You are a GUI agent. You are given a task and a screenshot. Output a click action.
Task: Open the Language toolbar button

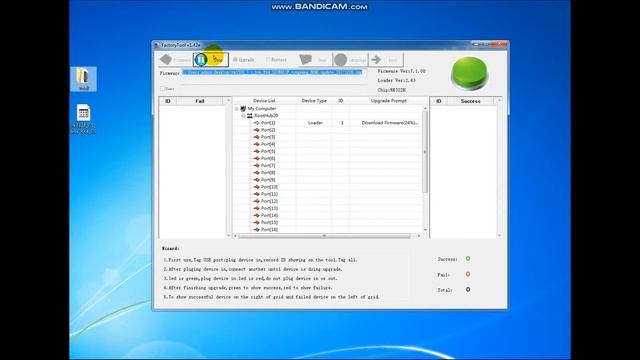[351, 60]
